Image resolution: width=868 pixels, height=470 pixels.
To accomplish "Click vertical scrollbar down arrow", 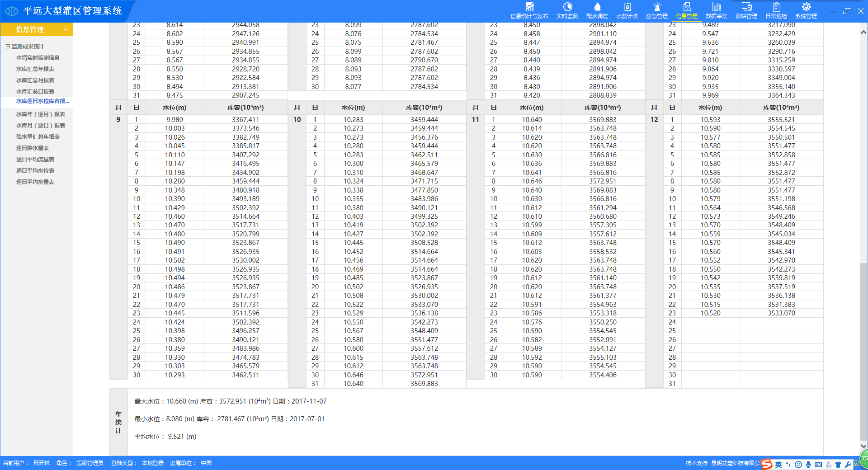I will (863, 446).
